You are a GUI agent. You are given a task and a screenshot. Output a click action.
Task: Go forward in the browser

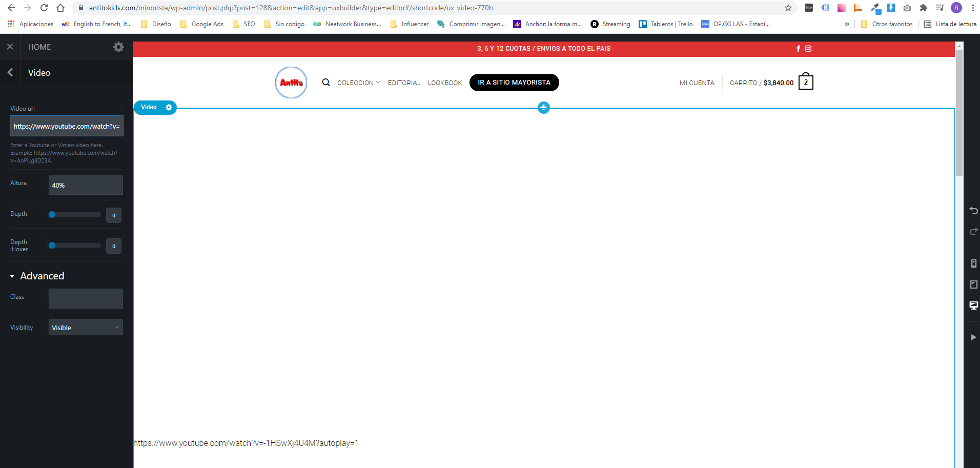pos(28,8)
